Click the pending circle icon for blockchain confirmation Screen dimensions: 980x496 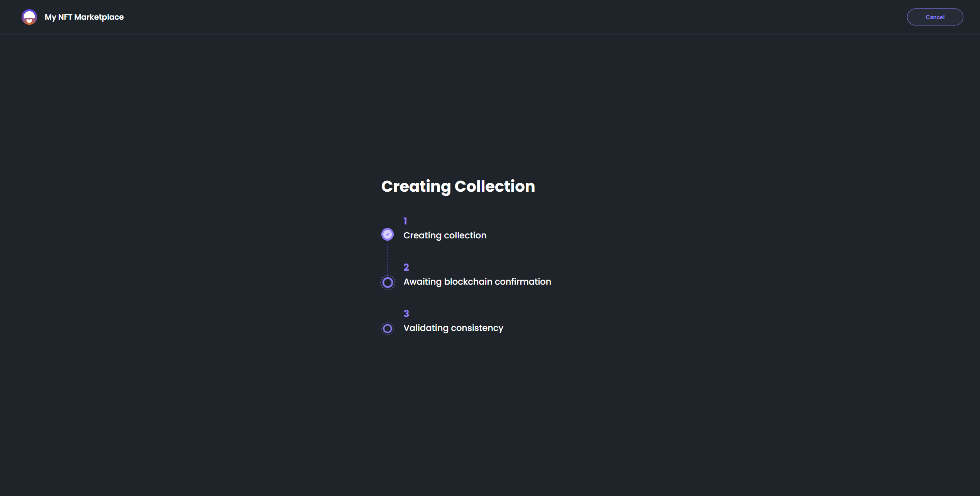point(388,282)
